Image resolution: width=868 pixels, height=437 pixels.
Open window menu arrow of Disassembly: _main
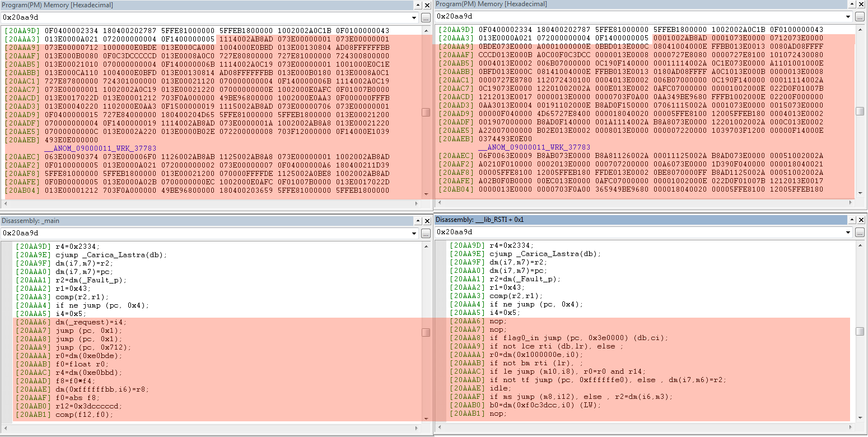coord(418,221)
